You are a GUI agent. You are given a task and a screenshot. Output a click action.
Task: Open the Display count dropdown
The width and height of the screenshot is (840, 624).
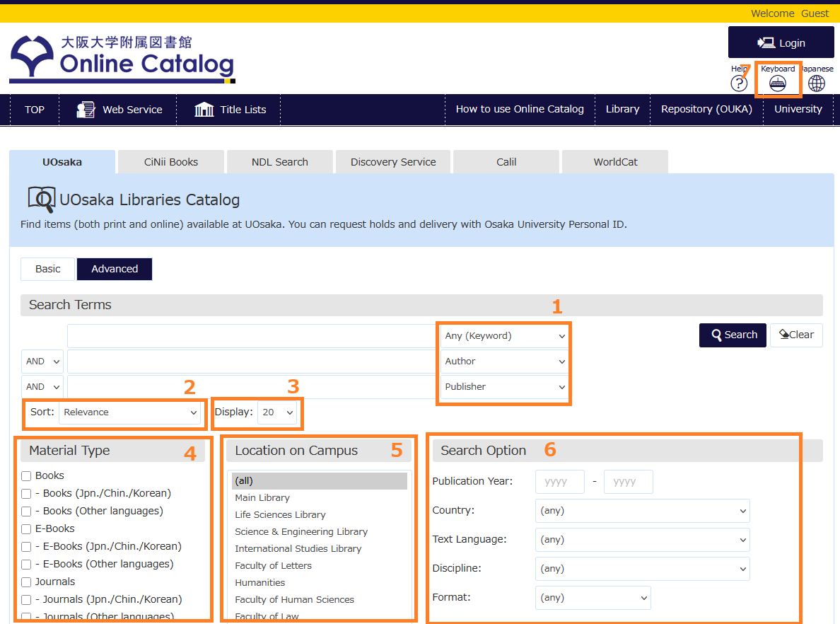276,412
